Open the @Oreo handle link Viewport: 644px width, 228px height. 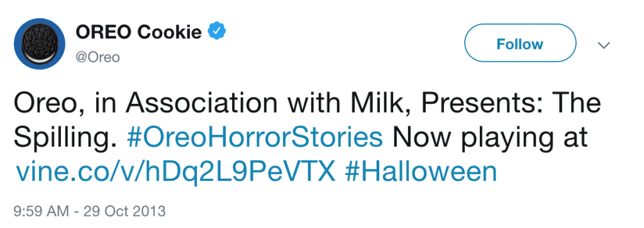pyautogui.click(x=97, y=57)
